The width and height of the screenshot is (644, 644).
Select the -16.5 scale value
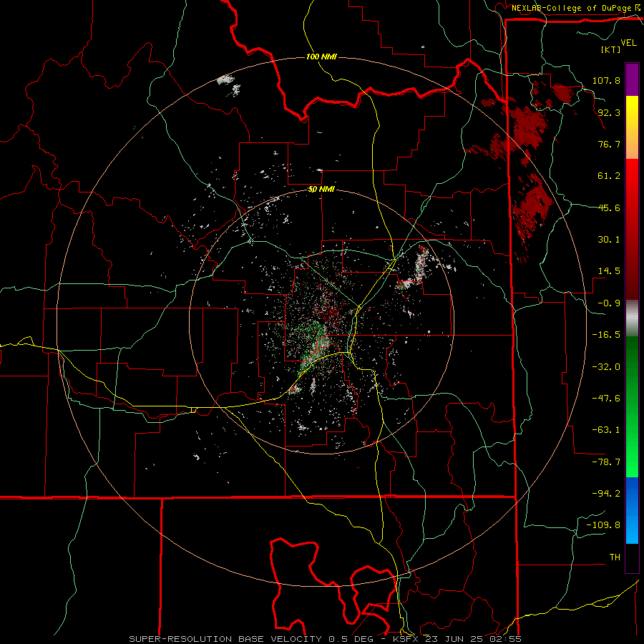606,335
